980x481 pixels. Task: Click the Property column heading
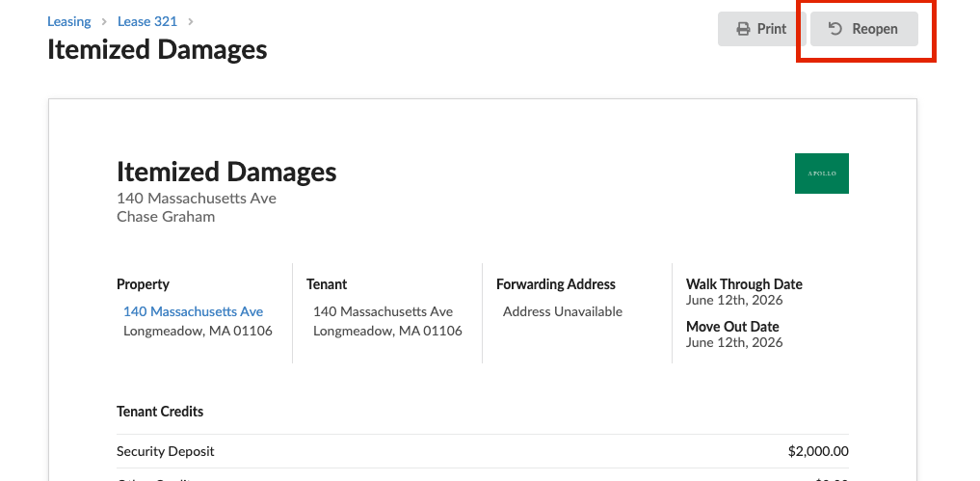pyautogui.click(x=144, y=284)
